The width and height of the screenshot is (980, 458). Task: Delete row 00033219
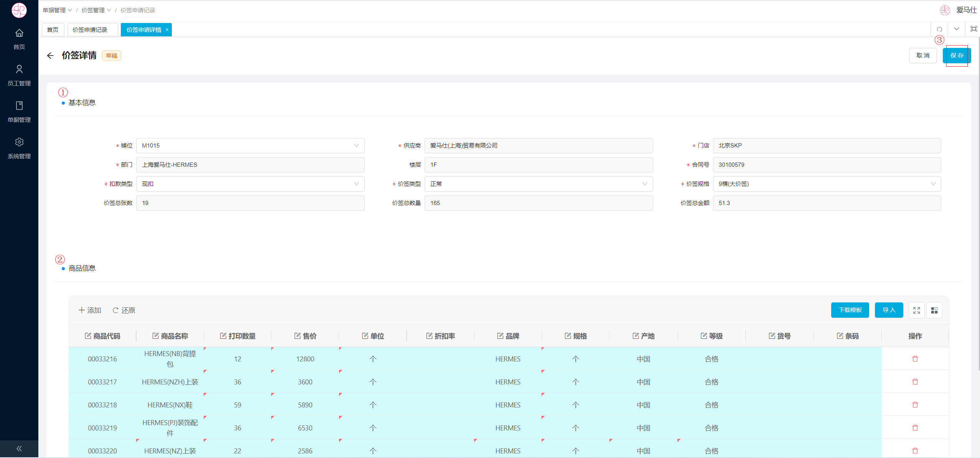point(915,428)
